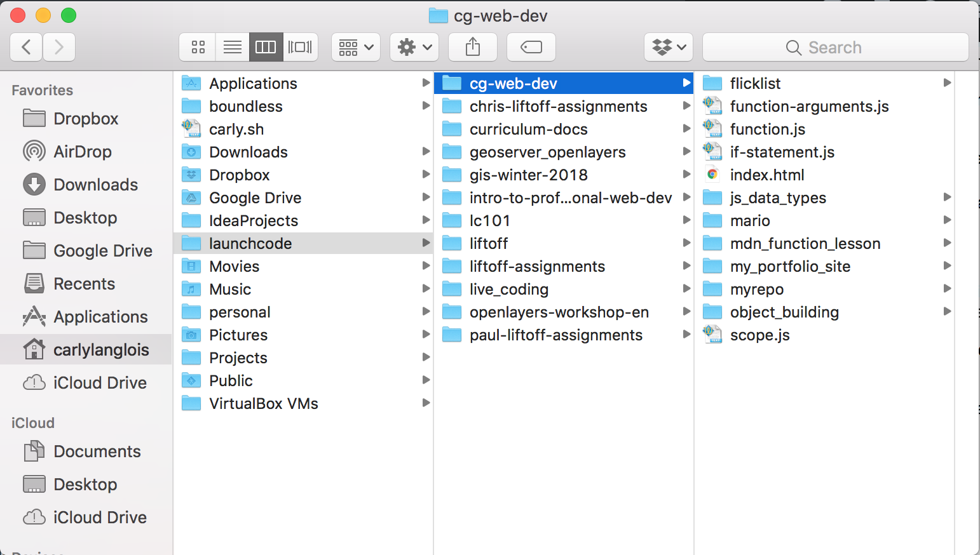Switch to icon view
The image size is (980, 555).
[x=198, y=48]
